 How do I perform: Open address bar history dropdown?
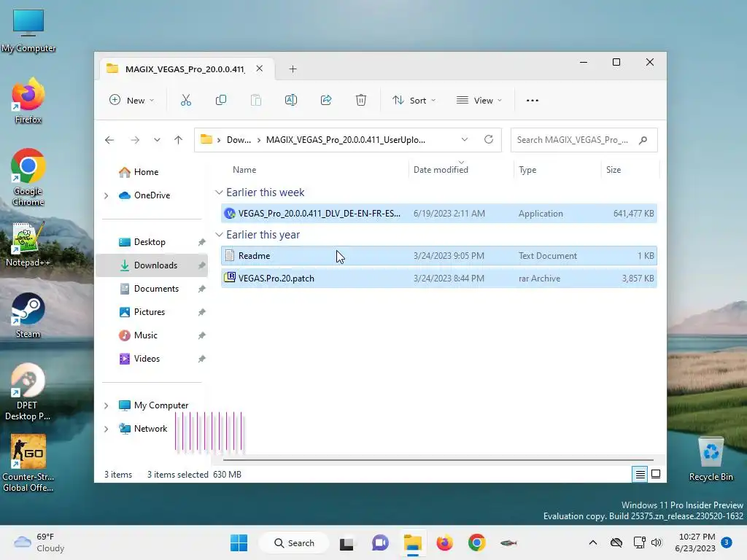465,139
